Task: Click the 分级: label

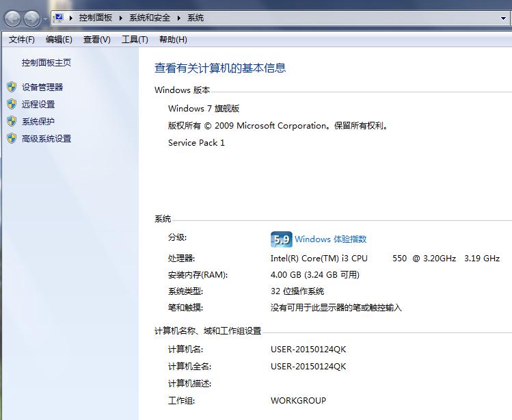Action: coord(177,237)
